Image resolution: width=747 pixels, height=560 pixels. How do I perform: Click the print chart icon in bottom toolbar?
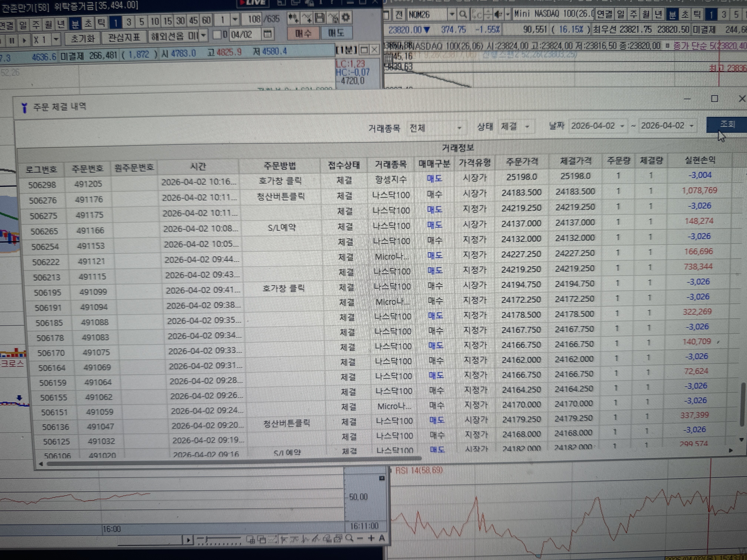click(x=338, y=538)
